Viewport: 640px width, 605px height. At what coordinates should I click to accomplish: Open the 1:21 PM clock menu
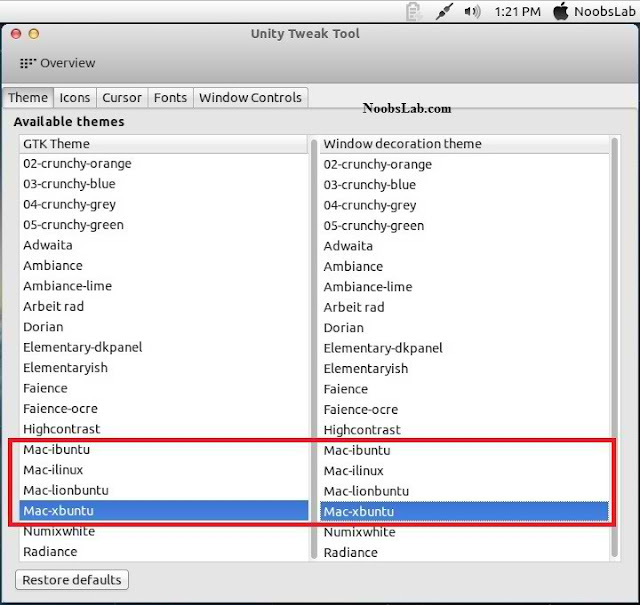pos(518,11)
